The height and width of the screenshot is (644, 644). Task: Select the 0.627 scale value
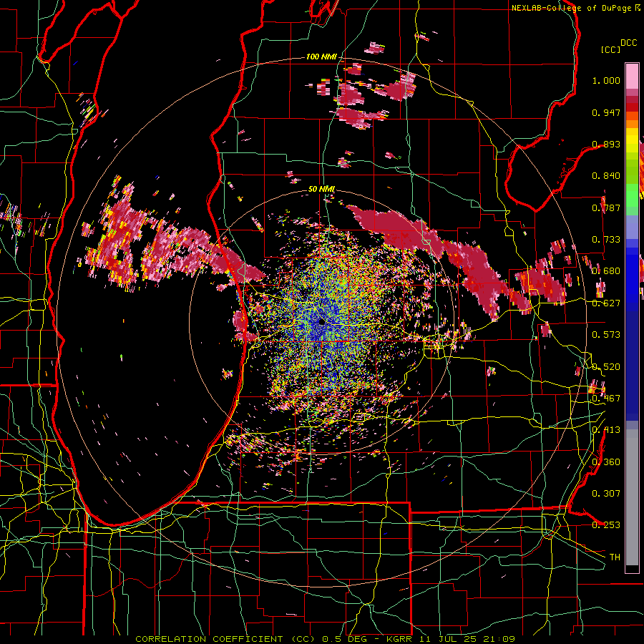[606, 303]
